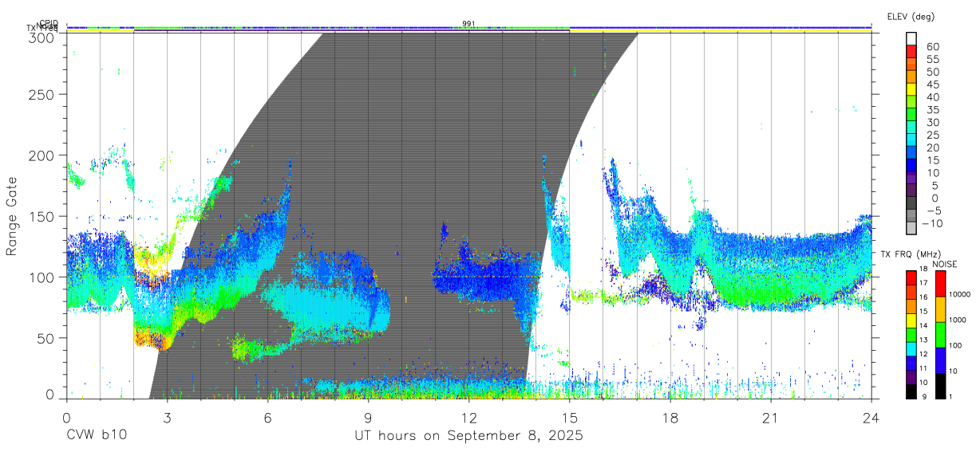The width and height of the screenshot is (980, 452).
Task: Select the red top NOISE colorbar segment
Action: point(939,283)
